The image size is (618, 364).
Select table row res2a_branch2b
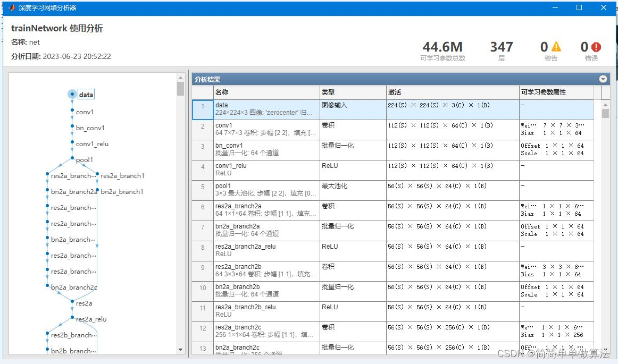tap(393, 271)
